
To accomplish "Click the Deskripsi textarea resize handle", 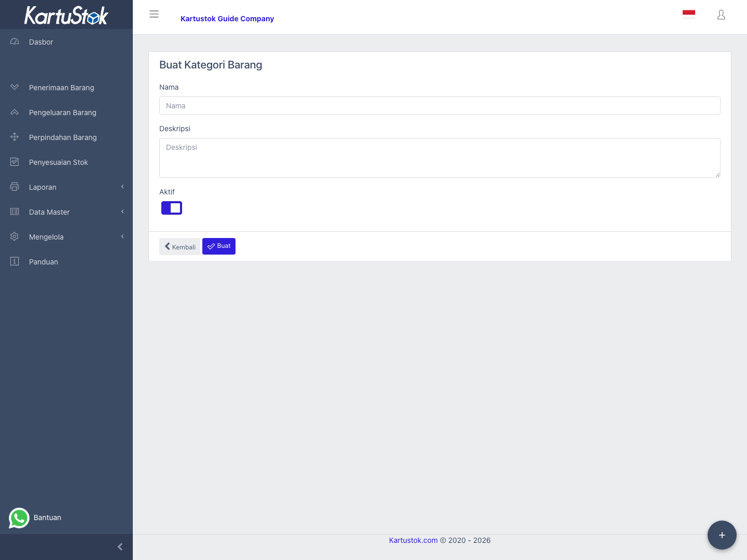I will [x=717, y=175].
